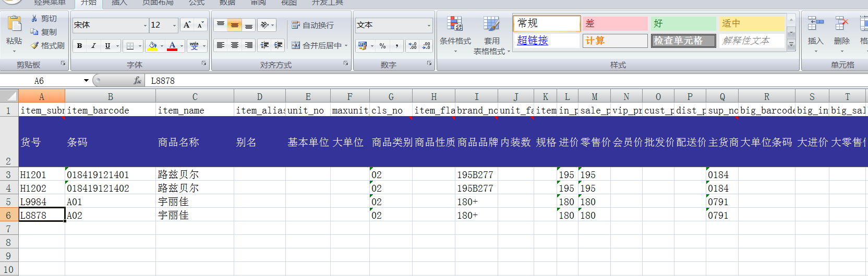
Task: Toggle italic formatting
Action: pos(93,46)
